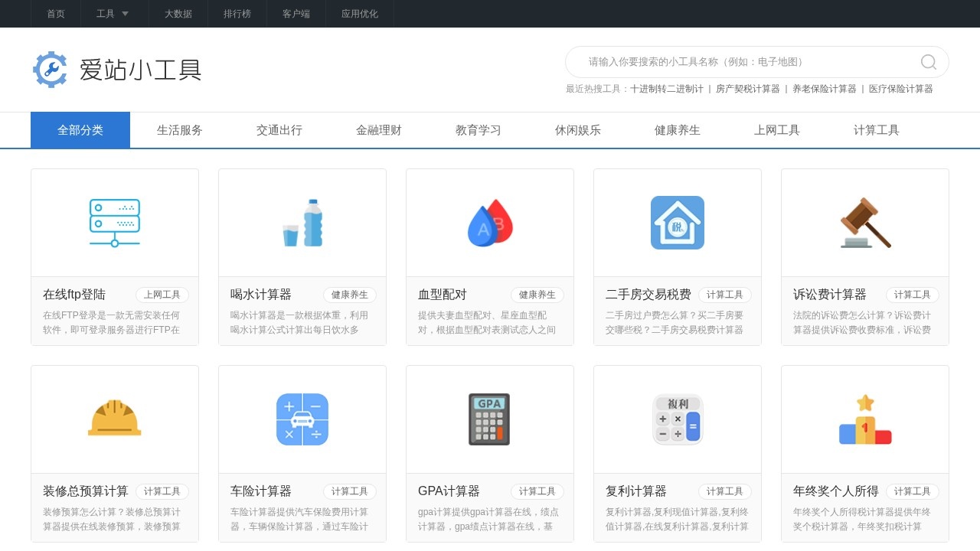Click the water bottle icon on 喝水计算器

(302, 222)
